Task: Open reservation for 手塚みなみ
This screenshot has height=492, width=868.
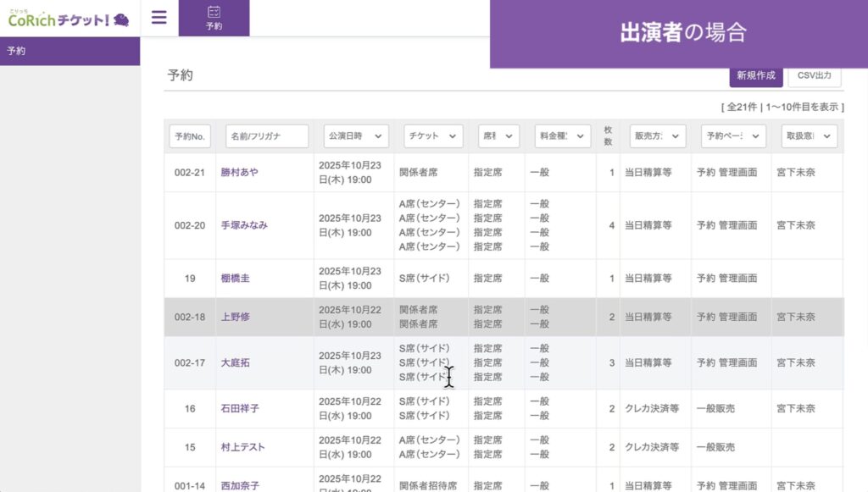Action: point(244,225)
